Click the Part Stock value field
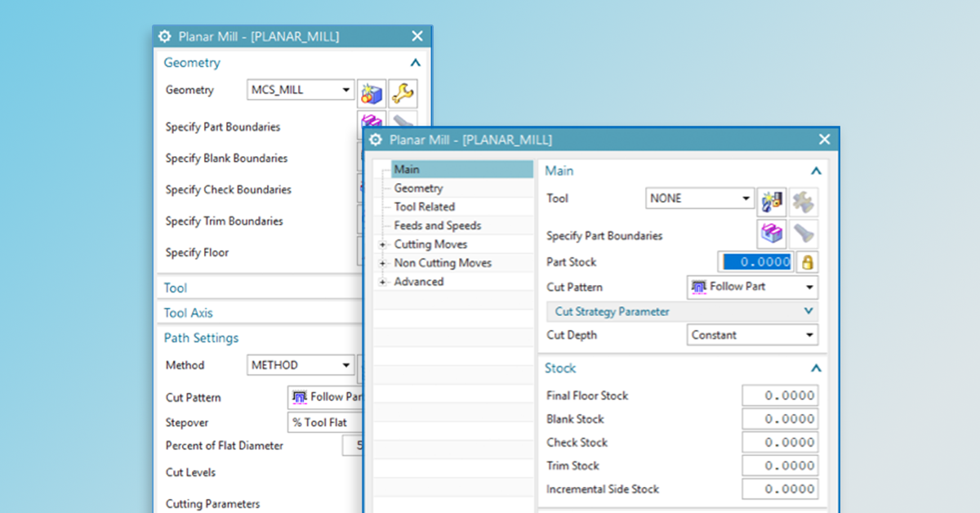 pos(755,262)
